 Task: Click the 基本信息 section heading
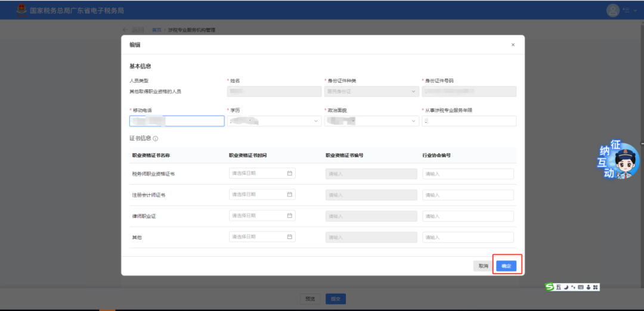[141, 66]
